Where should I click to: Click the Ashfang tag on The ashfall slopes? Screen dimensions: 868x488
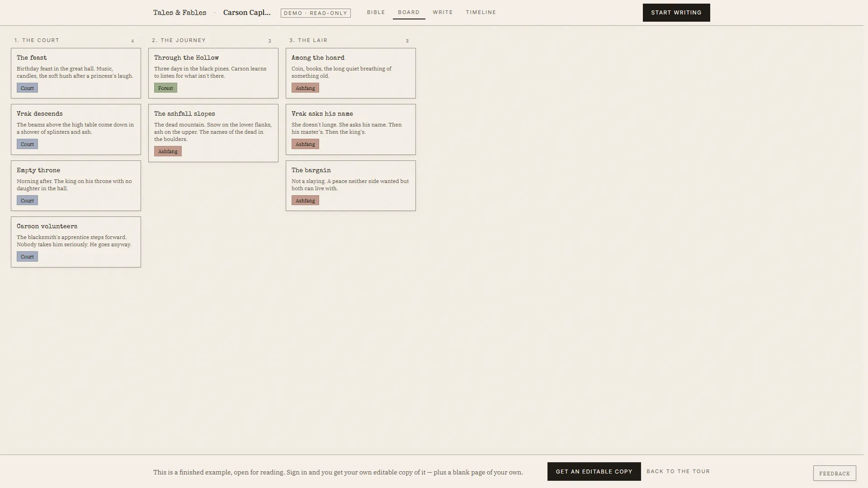[x=168, y=151]
